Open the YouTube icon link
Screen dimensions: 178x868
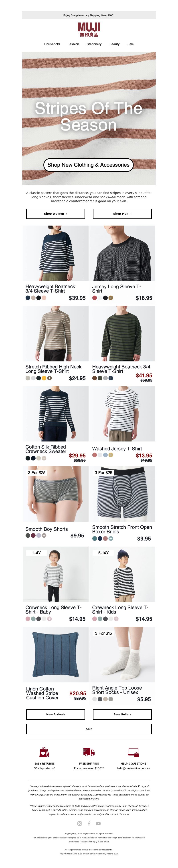(98, 824)
